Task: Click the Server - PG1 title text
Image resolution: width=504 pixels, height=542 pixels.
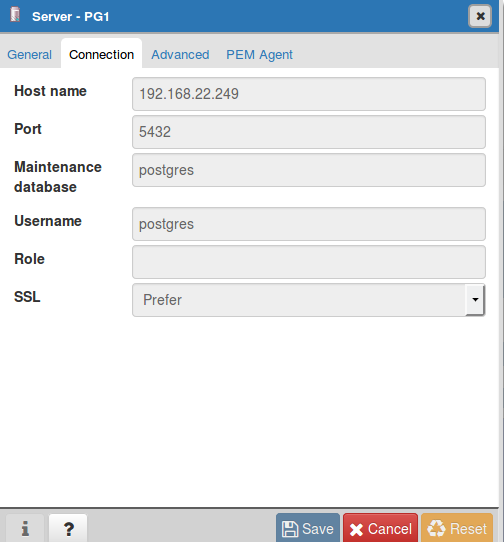Action: [71, 17]
